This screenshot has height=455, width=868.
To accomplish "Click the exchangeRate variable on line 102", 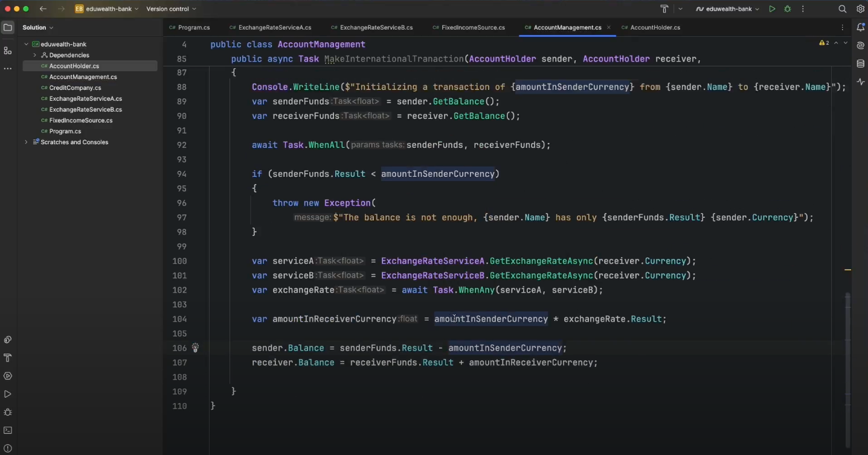I will (x=303, y=290).
